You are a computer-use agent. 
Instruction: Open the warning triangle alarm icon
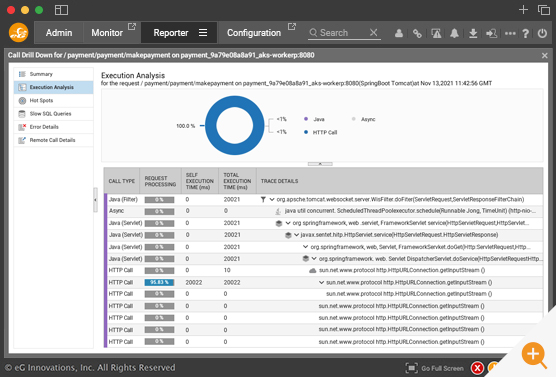436,33
